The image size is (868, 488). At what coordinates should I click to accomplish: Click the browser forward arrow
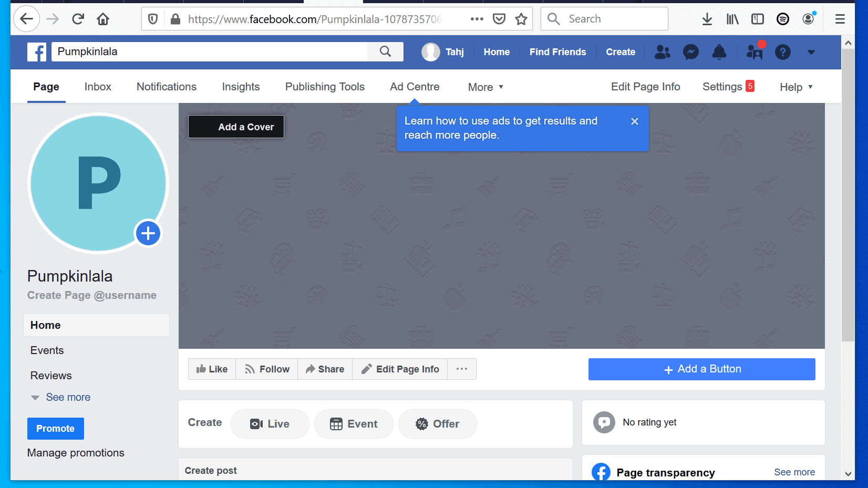pos(53,19)
